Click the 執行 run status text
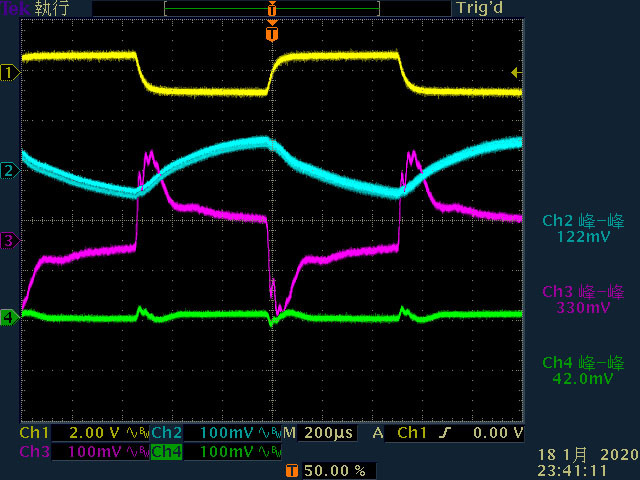This screenshot has width=640, height=480. tap(51, 8)
